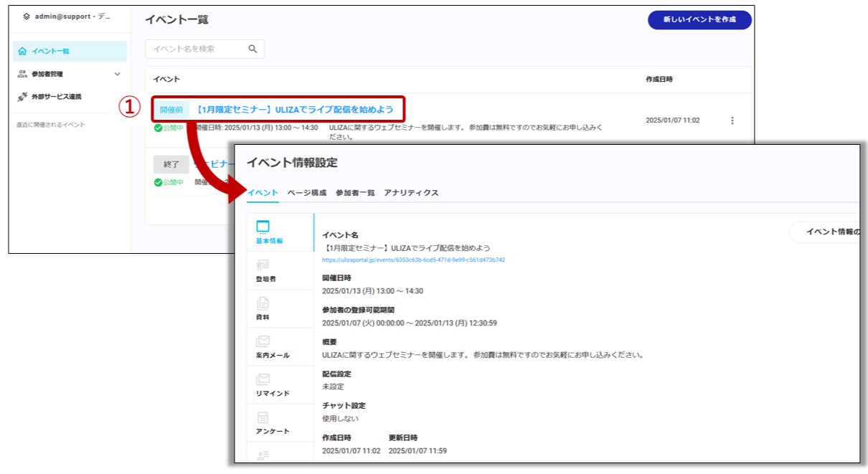Click the イベント column header

pos(167,79)
